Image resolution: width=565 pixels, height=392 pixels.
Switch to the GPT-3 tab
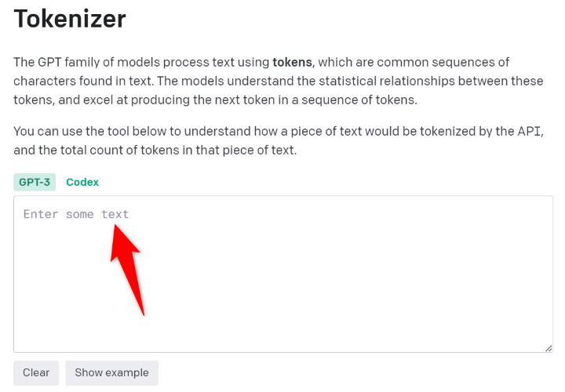pyautogui.click(x=35, y=182)
